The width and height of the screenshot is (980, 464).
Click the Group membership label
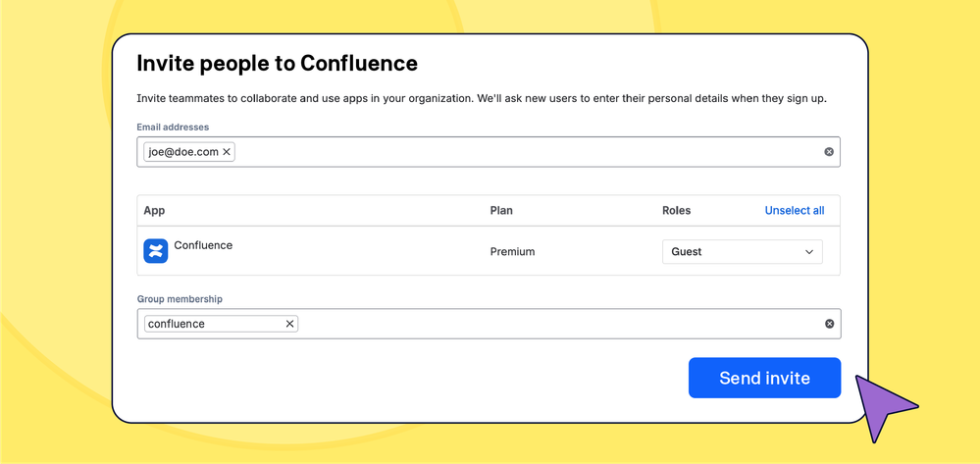180,299
